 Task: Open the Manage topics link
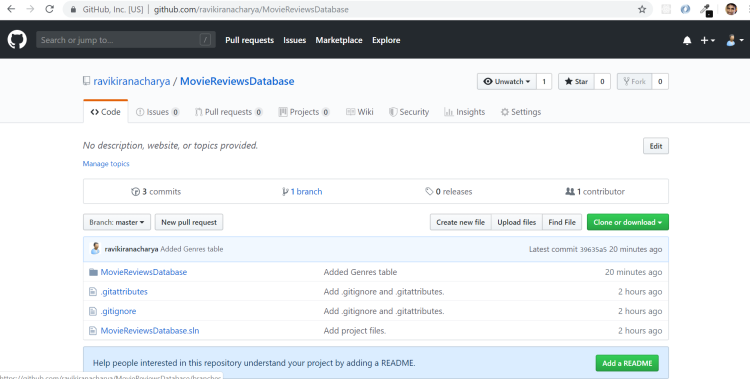(x=106, y=164)
